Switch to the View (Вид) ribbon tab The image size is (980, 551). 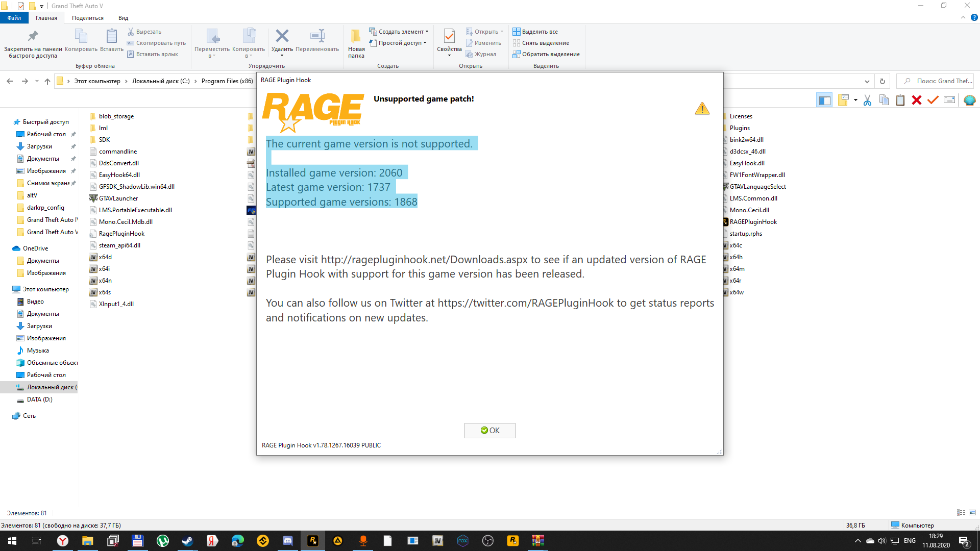point(123,18)
